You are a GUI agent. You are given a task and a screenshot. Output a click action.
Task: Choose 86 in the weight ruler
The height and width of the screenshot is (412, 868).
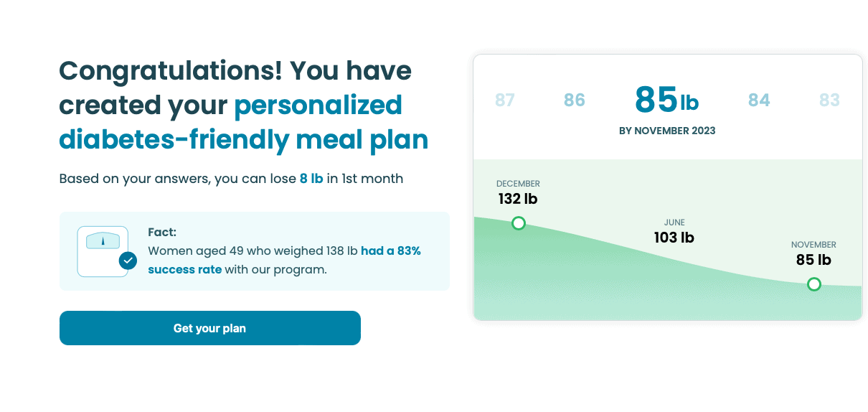[x=575, y=100]
